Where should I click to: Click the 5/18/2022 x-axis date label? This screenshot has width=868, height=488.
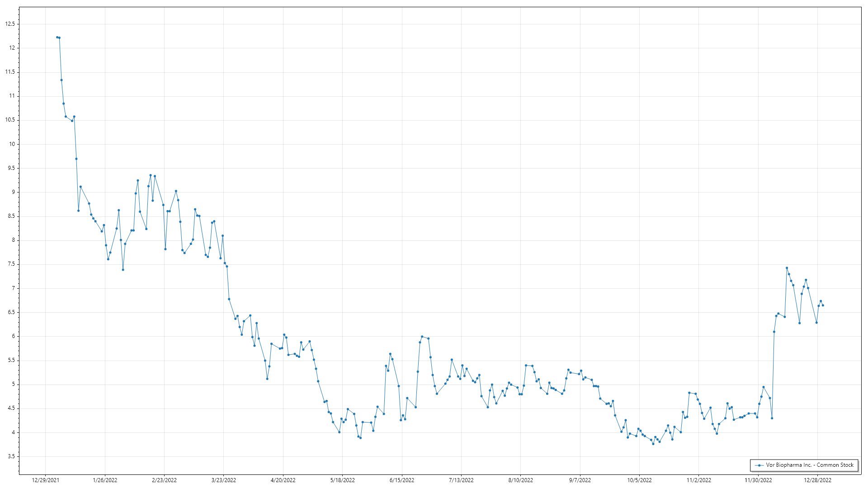click(x=342, y=480)
